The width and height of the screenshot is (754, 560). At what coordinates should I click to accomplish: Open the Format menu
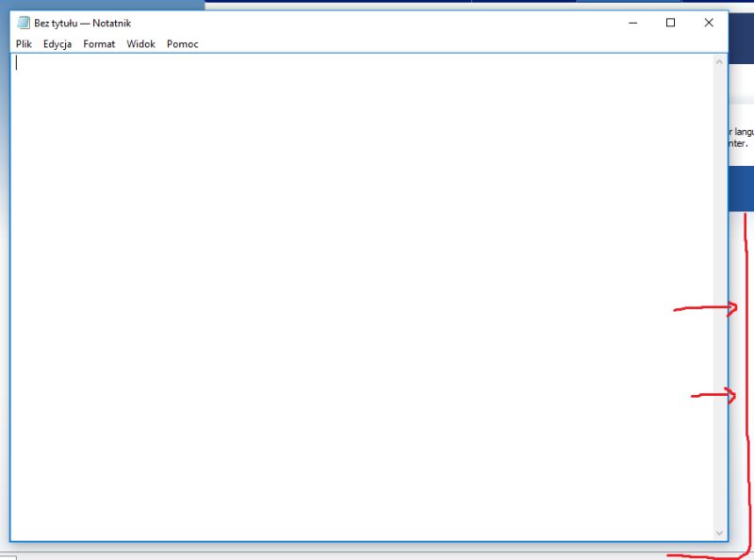99,43
